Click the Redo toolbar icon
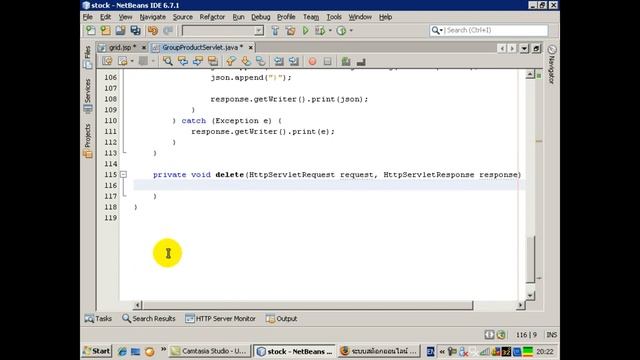The height and width of the screenshot is (360, 640). 168,30
